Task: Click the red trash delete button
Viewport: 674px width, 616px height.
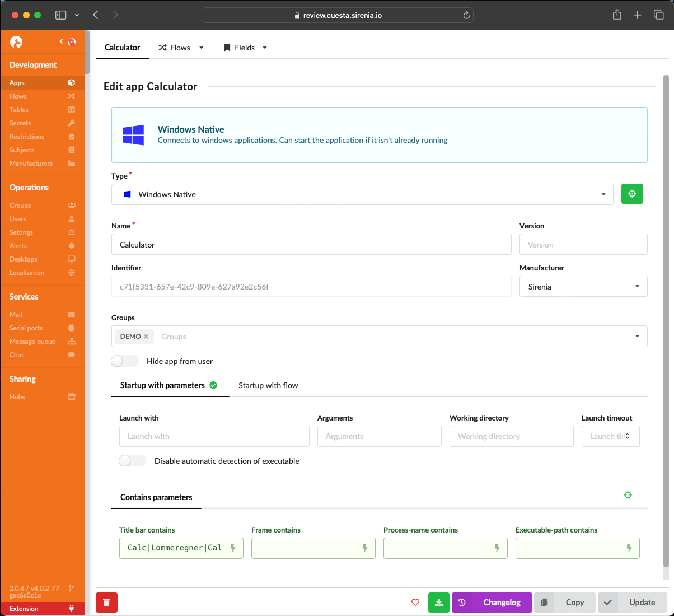Action: tap(106, 603)
